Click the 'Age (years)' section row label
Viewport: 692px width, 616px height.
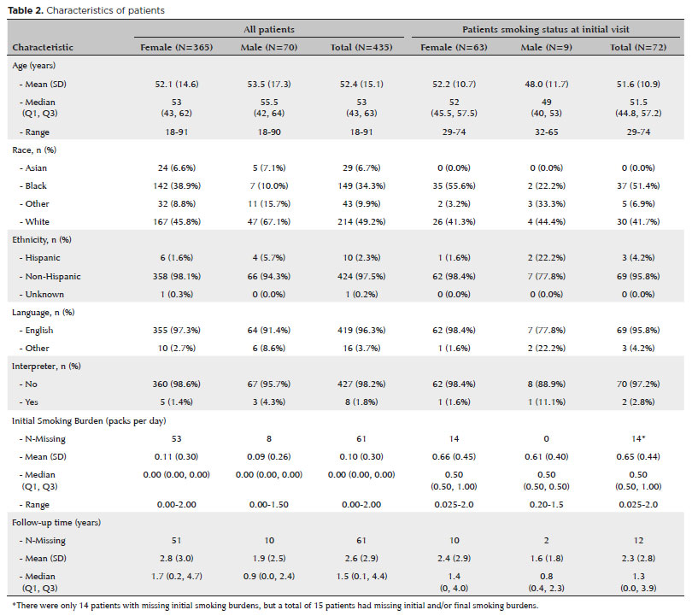(x=36, y=65)
